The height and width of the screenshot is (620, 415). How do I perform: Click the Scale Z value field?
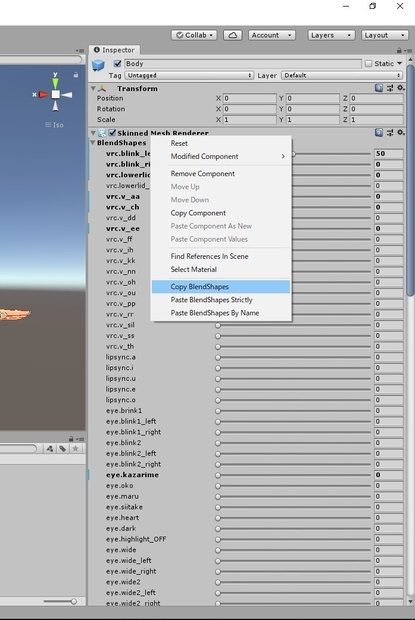[x=376, y=119]
